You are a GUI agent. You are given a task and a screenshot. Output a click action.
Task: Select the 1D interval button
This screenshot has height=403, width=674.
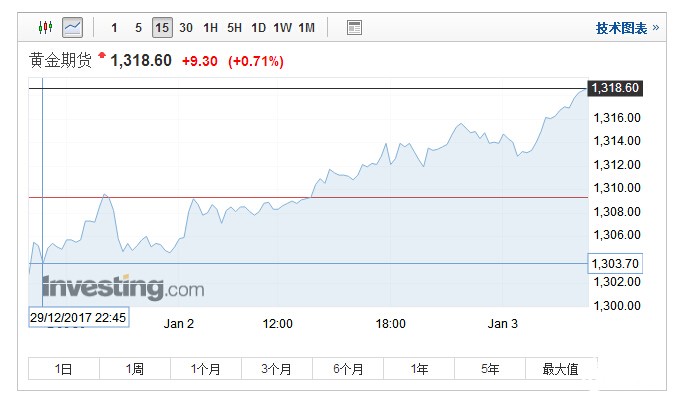coord(258,27)
